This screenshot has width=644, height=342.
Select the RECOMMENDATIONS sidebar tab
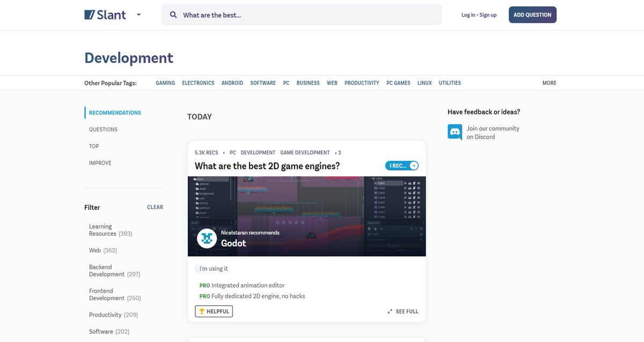[x=115, y=113]
